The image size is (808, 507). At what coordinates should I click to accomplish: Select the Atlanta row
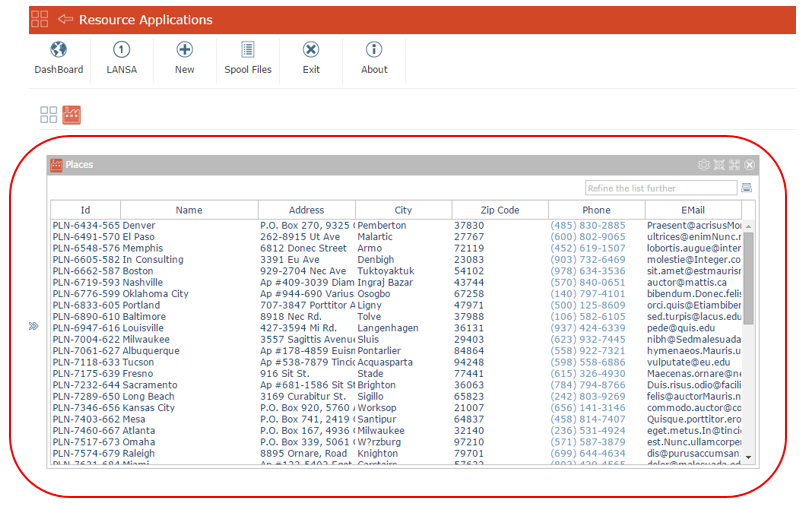[x=397, y=430]
